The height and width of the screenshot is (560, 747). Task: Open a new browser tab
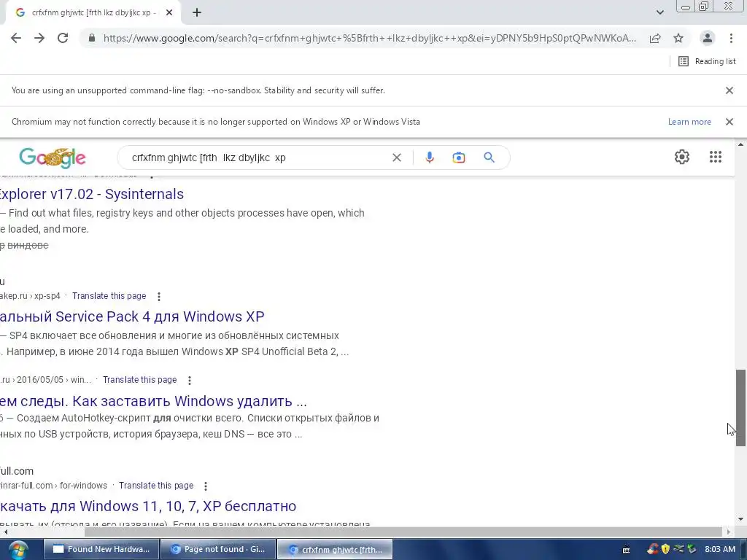point(197,13)
